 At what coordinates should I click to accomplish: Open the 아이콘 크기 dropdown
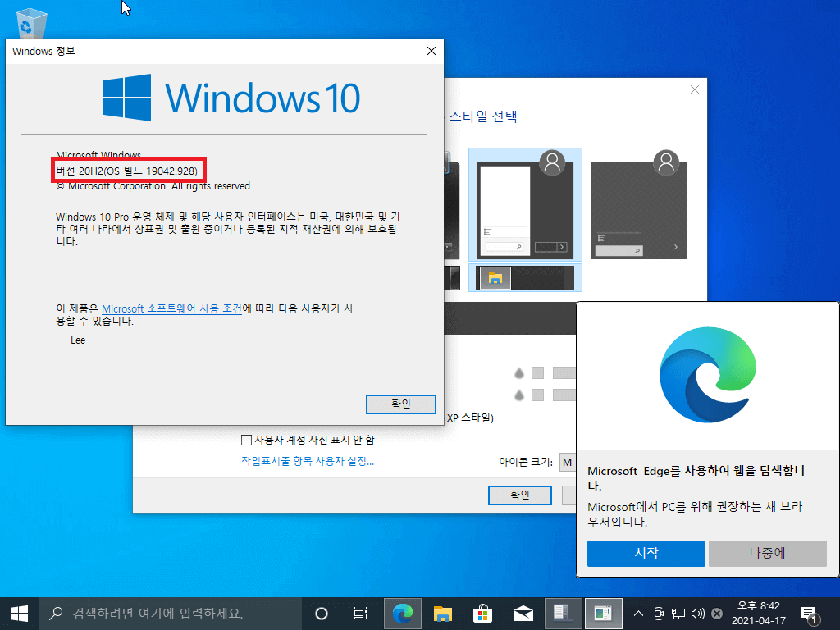(568, 463)
